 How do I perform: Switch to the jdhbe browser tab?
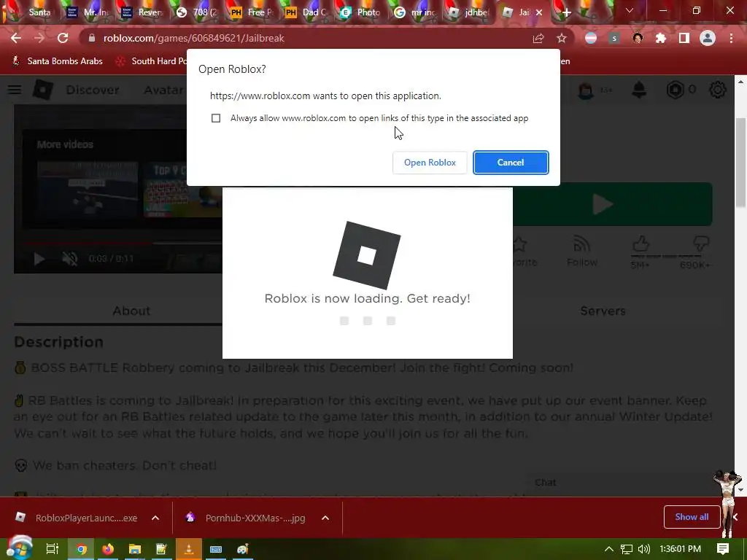click(x=470, y=12)
